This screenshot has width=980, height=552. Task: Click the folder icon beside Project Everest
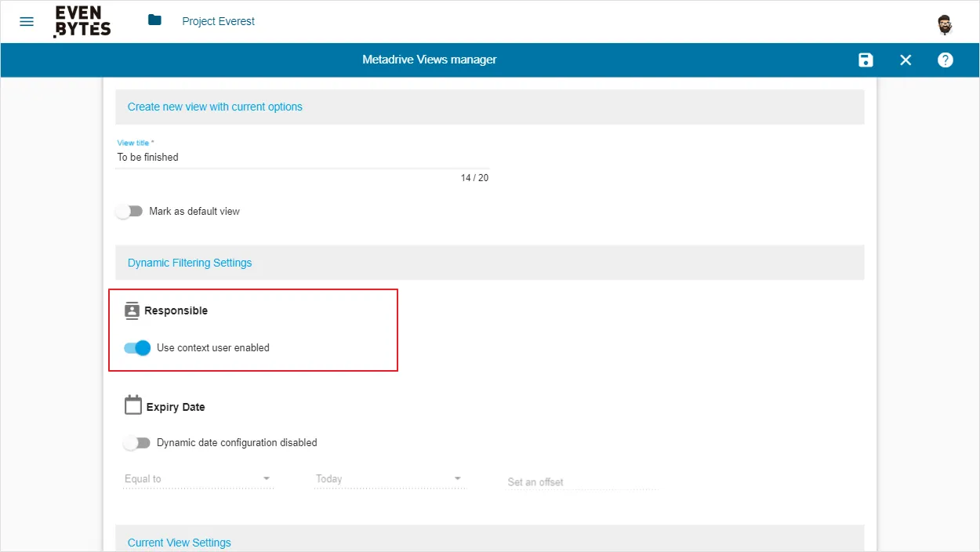point(154,20)
